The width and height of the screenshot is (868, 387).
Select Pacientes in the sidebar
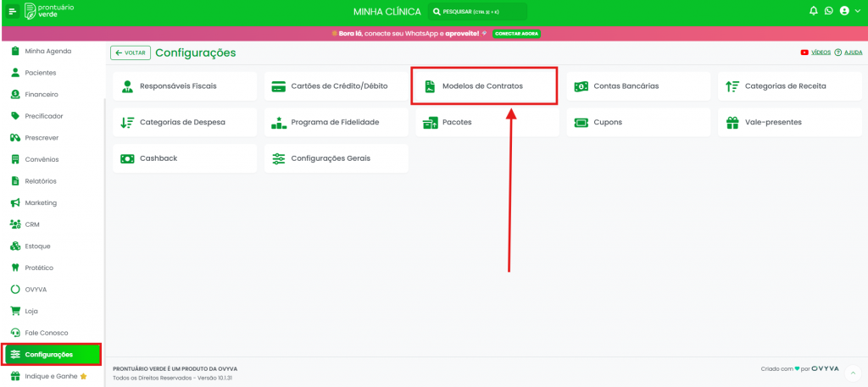41,73
